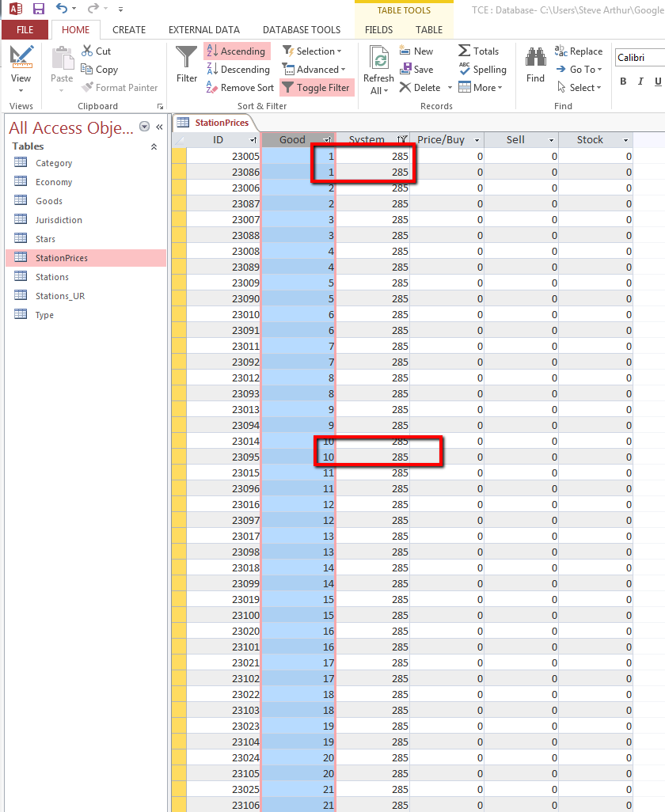Open the FILE tab
The width and height of the screenshot is (665, 812).
(x=25, y=29)
